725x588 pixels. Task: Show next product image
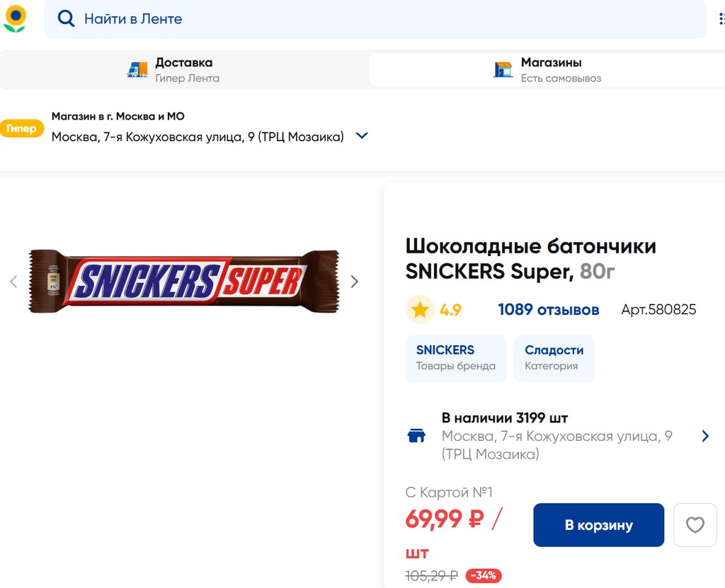(x=355, y=282)
